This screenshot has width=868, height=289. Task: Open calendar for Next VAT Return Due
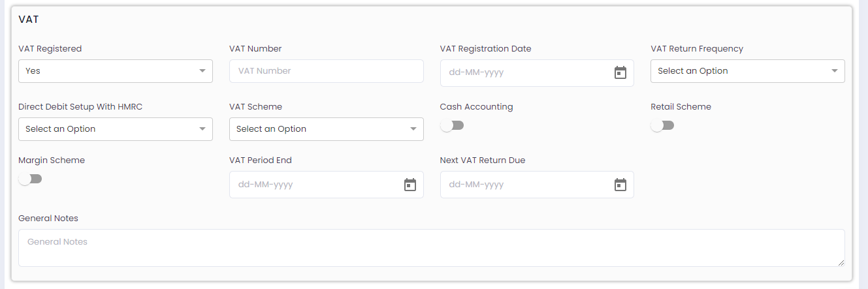620,185
